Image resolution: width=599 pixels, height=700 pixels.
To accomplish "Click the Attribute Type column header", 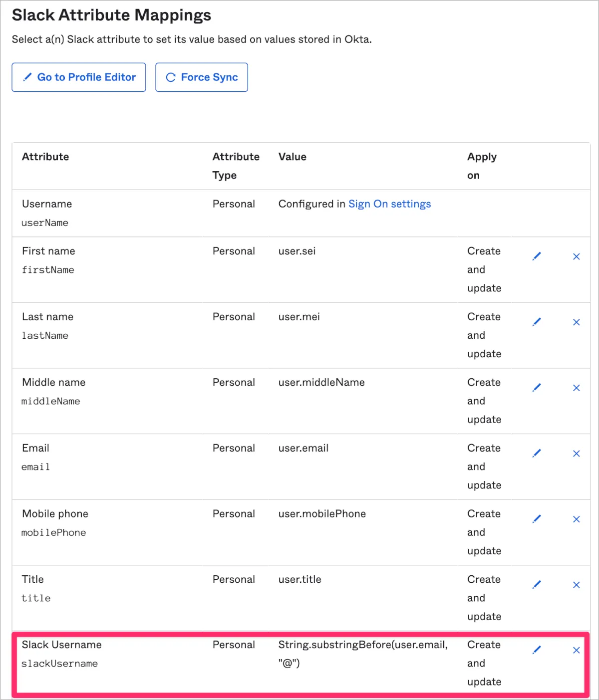I will click(x=236, y=166).
